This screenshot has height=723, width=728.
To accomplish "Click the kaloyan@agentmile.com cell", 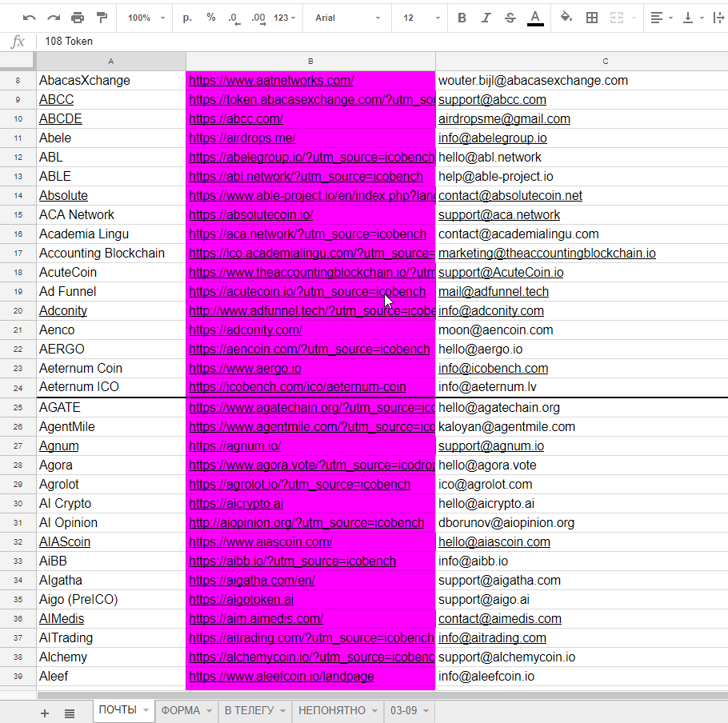I will (x=582, y=426).
